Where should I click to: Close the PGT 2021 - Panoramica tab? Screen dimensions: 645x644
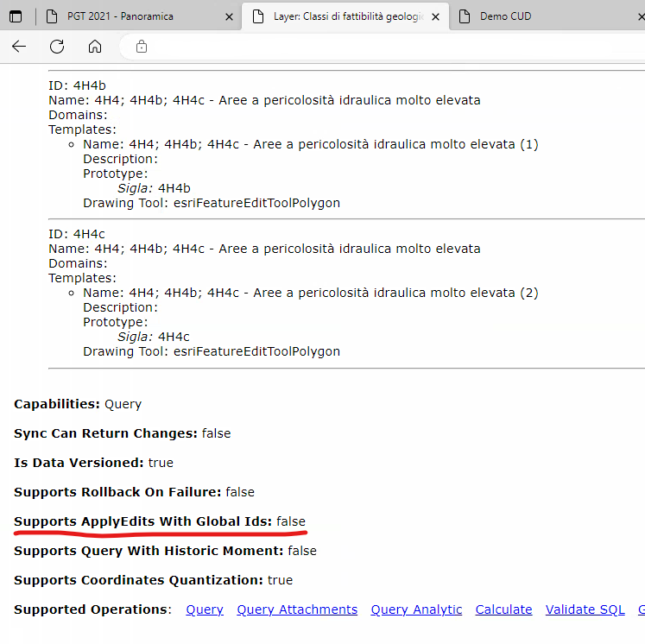229,17
